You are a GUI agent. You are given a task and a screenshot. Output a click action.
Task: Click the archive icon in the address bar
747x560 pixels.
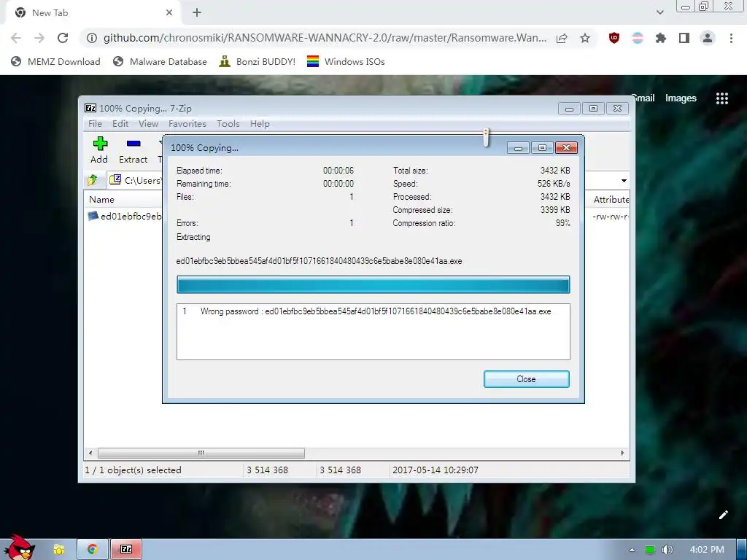click(115, 179)
